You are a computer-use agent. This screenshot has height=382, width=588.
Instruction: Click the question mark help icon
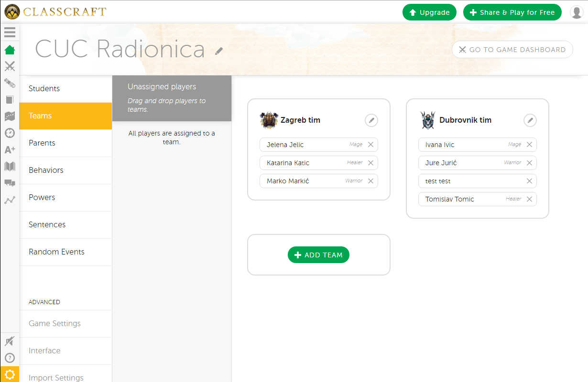click(x=10, y=358)
